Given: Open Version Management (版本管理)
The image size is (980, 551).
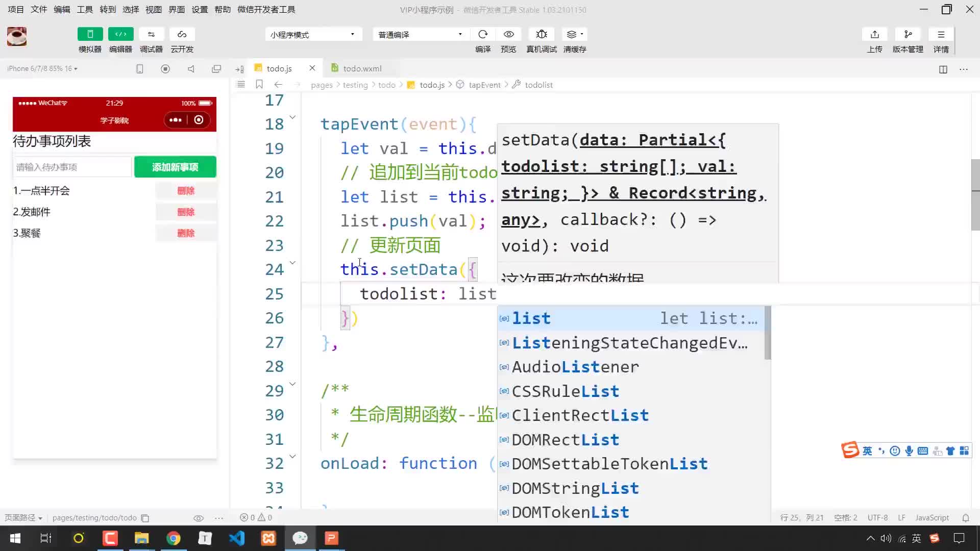Looking at the screenshot, I should (x=908, y=34).
